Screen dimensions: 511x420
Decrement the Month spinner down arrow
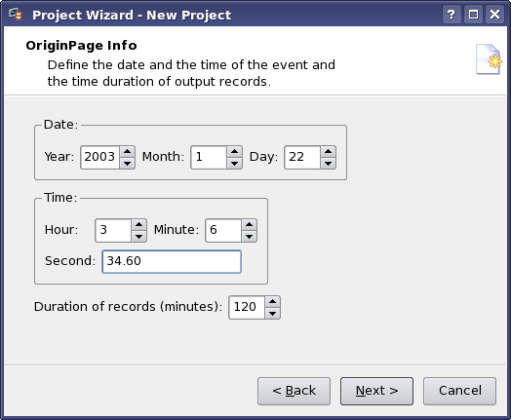coord(234,163)
